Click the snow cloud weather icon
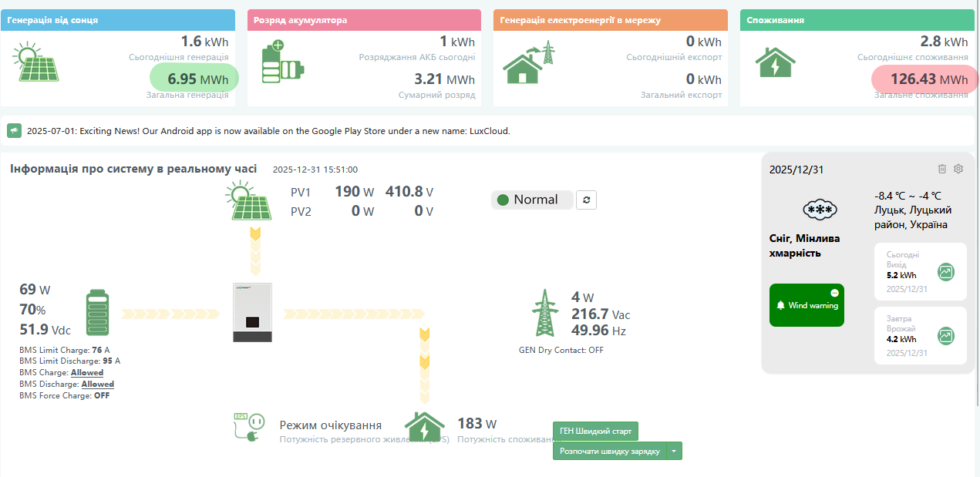The height and width of the screenshot is (477, 980). point(820,210)
